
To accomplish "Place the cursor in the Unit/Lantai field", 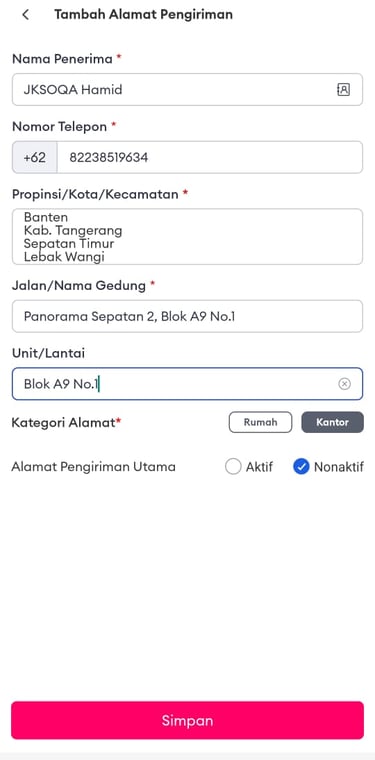I will pyautogui.click(x=187, y=384).
